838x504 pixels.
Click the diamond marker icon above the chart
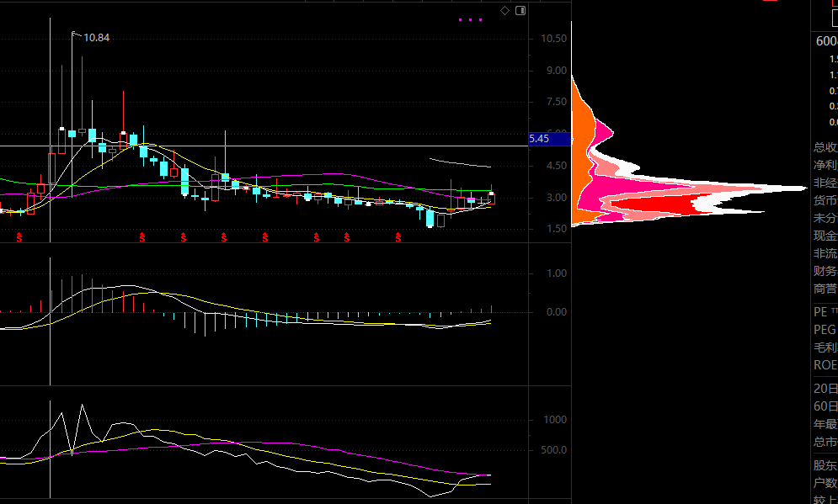pyautogui.click(x=504, y=11)
